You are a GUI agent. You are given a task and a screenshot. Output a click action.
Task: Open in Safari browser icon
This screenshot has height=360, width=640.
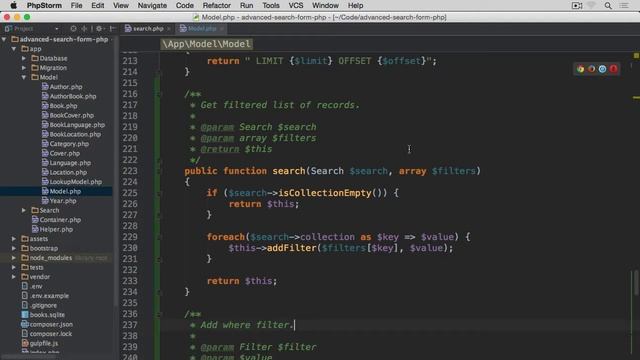[x=602, y=69]
